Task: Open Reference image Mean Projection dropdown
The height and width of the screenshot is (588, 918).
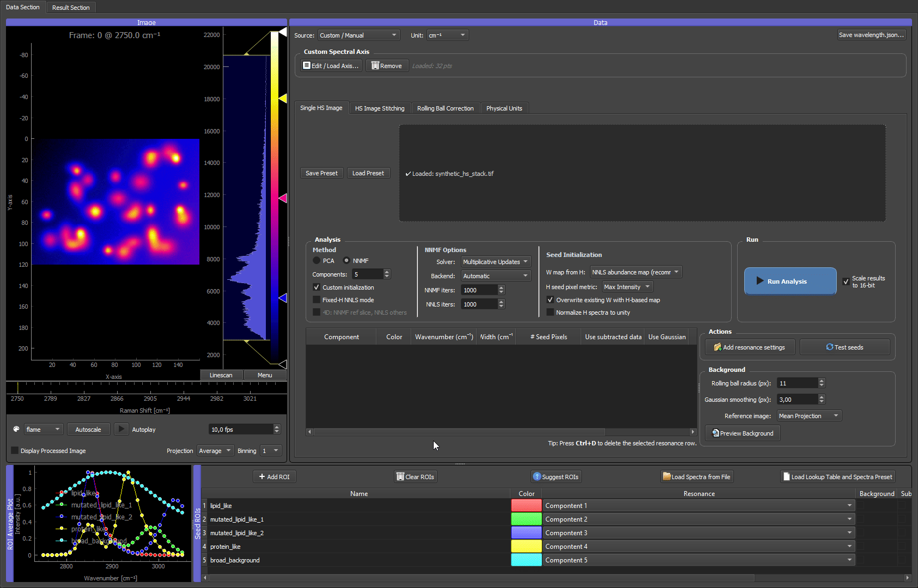Action: click(809, 416)
